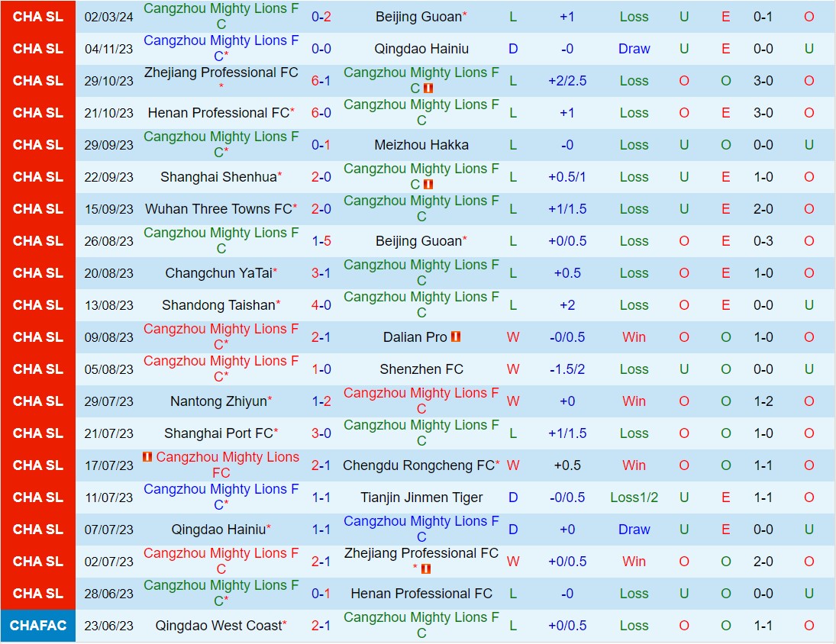Open Shanghai Port FC team page

pos(218,433)
